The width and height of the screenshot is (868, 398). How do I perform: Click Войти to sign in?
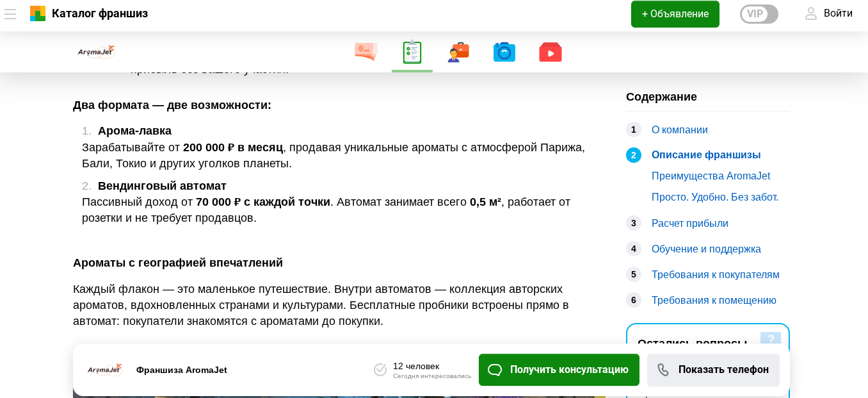pos(838,13)
